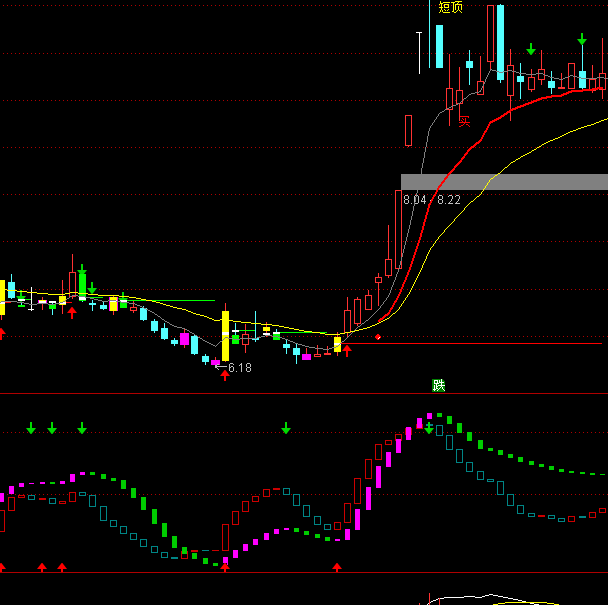The image size is (608, 605).
Task: Click the yellow 短顶 signal label
Action: click(450, 8)
